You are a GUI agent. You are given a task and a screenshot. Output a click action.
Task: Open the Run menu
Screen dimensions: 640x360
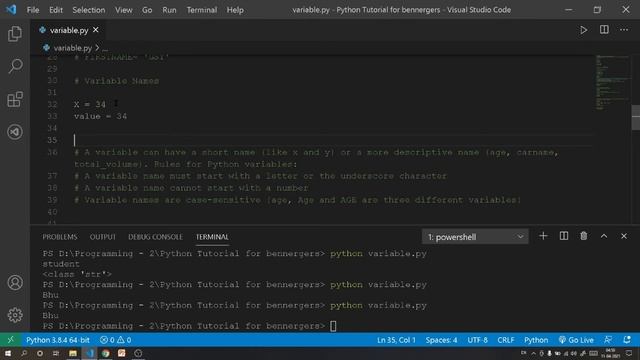pos(169,10)
